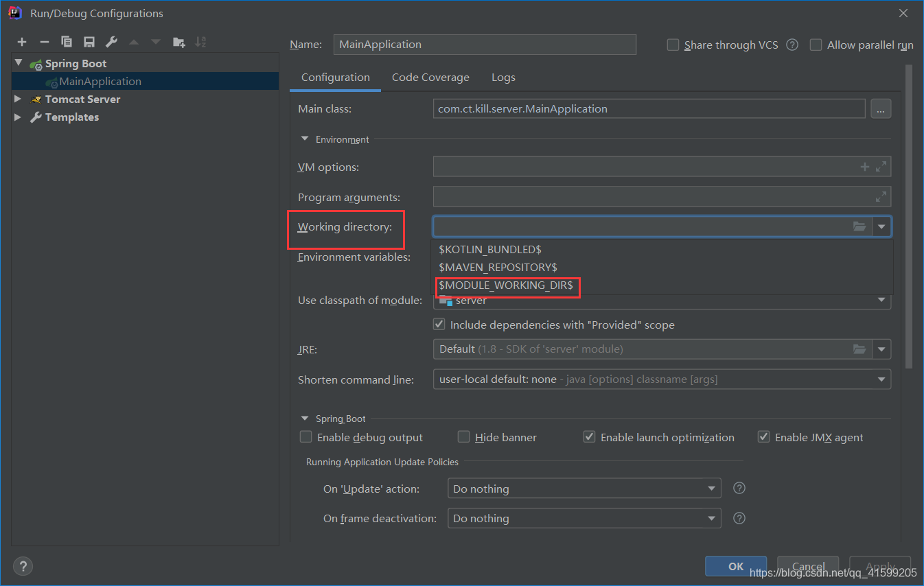Open edit templates wrench icon
The height and width of the screenshot is (586, 924).
coord(111,43)
